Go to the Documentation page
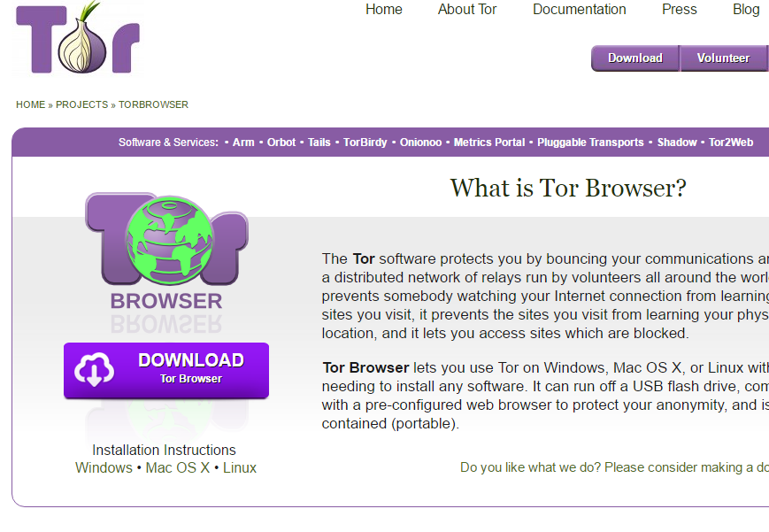The width and height of the screenshot is (769, 532). (x=580, y=10)
